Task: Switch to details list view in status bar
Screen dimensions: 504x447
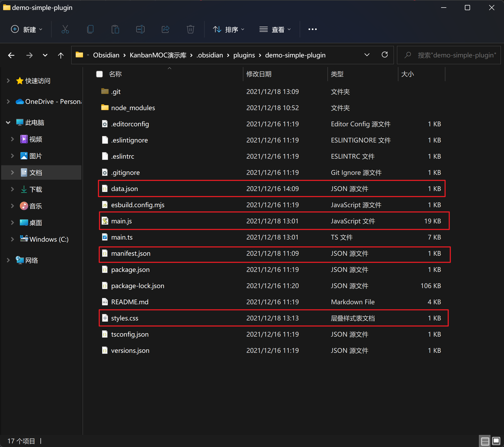Action: point(485,441)
